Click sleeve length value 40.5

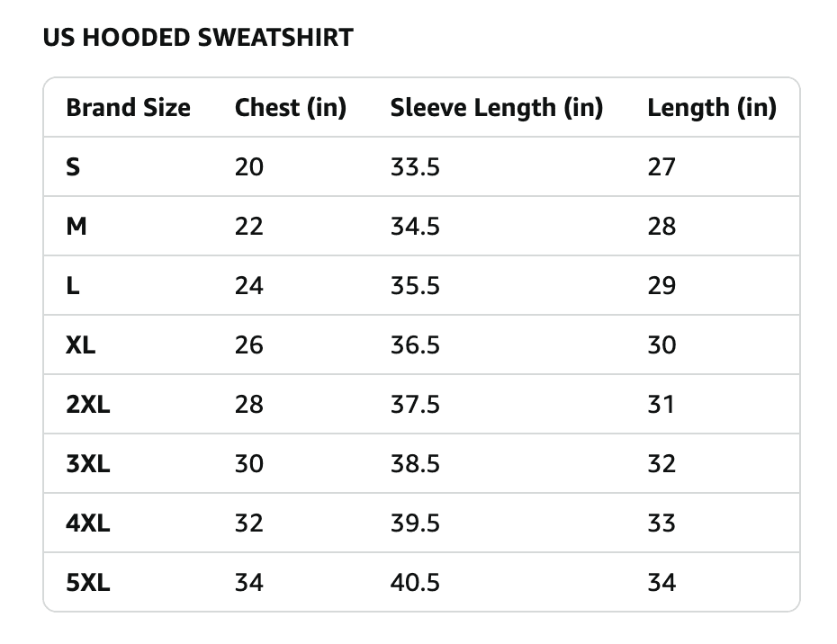[x=415, y=583]
